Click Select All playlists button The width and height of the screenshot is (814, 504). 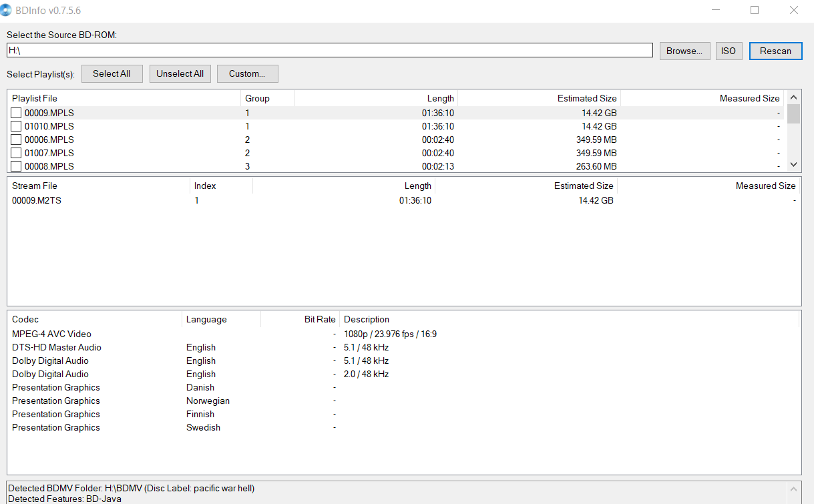click(112, 73)
